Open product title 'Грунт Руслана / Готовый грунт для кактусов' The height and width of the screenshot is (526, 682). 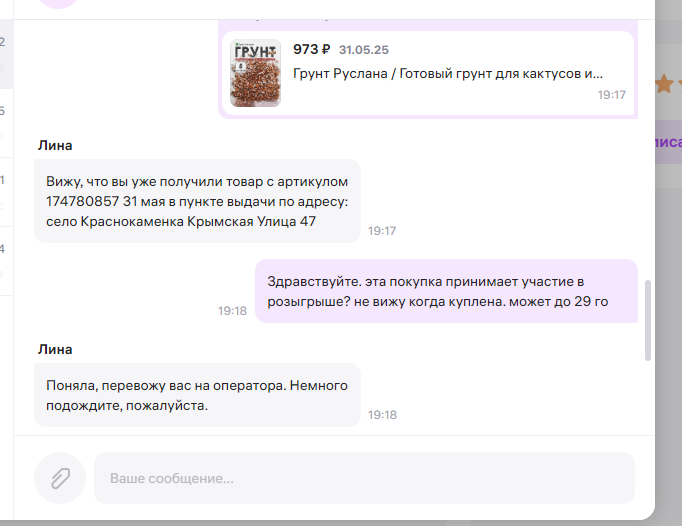point(448,74)
